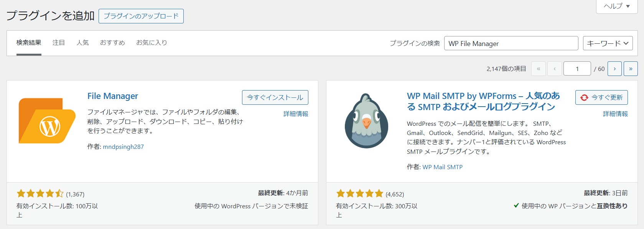Switch to the 注目 tab
The width and height of the screenshot is (644, 229).
[58, 43]
